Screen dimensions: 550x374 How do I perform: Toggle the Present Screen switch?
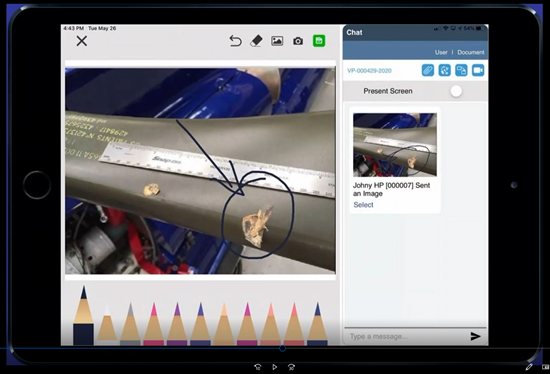[x=456, y=91]
